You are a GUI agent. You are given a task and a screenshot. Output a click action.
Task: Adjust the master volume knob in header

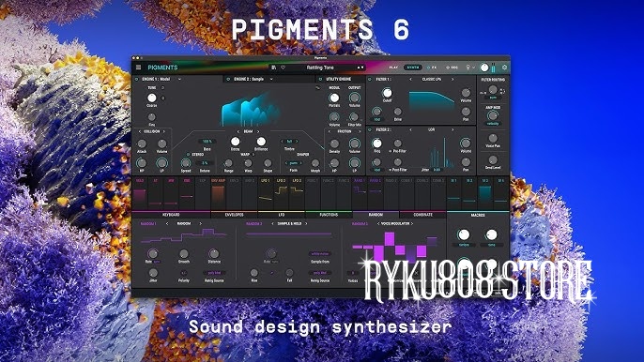click(484, 68)
